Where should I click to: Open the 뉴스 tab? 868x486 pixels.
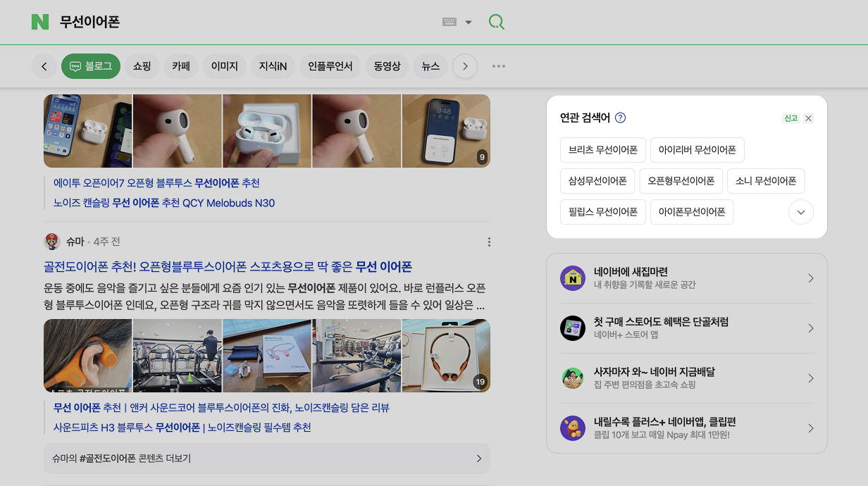430,66
